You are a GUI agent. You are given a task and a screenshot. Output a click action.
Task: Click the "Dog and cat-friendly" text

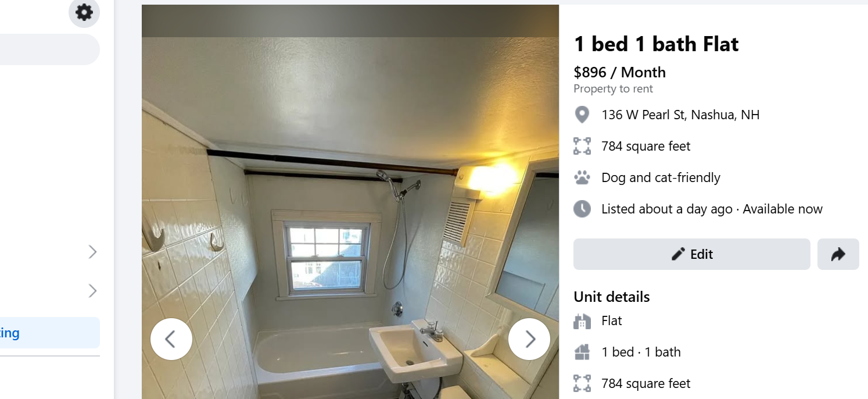[x=661, y=177]
